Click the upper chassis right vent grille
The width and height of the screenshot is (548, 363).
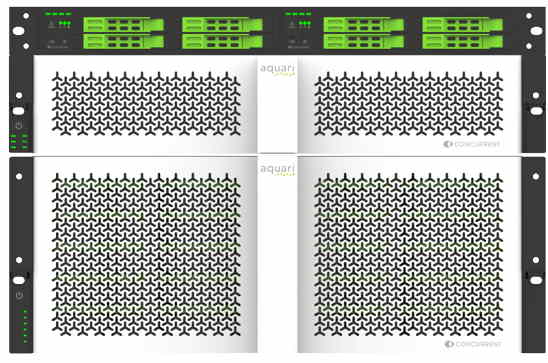click(x=409, y=104)
